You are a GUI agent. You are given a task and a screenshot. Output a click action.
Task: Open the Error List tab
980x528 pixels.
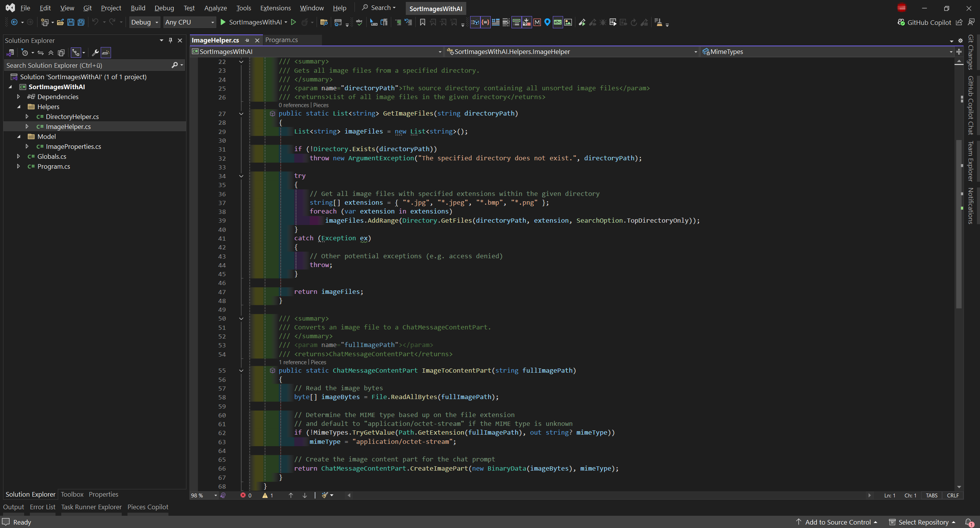tap(42, 507)
